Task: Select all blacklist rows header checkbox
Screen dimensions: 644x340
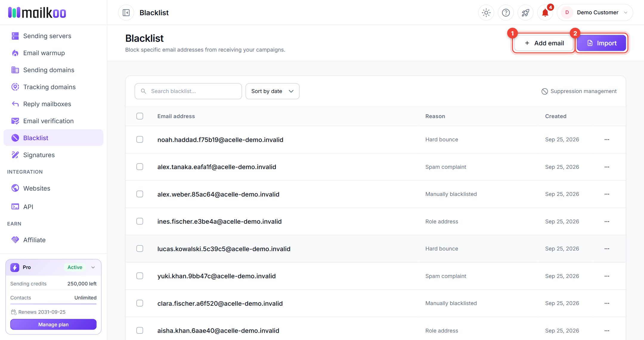Action: click(140, 116)
